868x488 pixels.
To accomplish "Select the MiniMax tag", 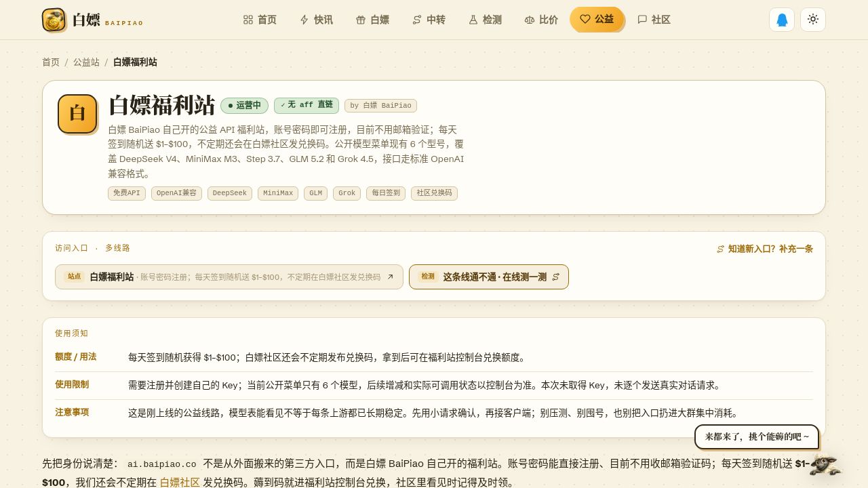I will click(x=278, y=193).
